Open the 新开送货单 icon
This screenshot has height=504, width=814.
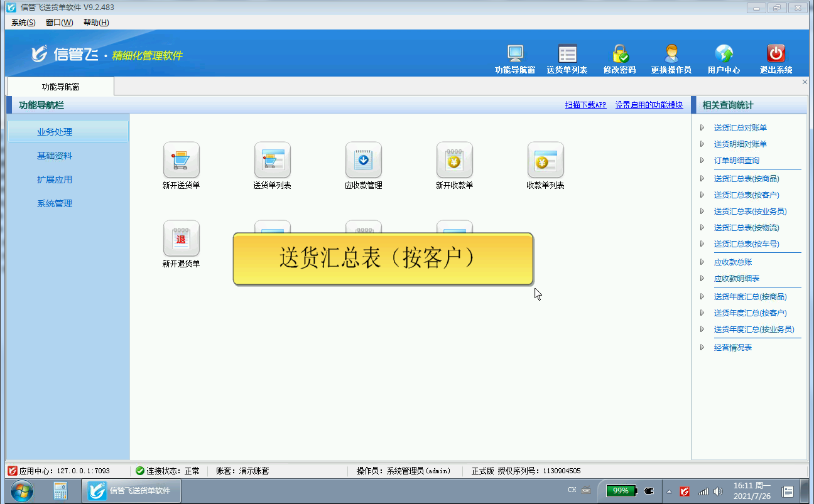181,160
